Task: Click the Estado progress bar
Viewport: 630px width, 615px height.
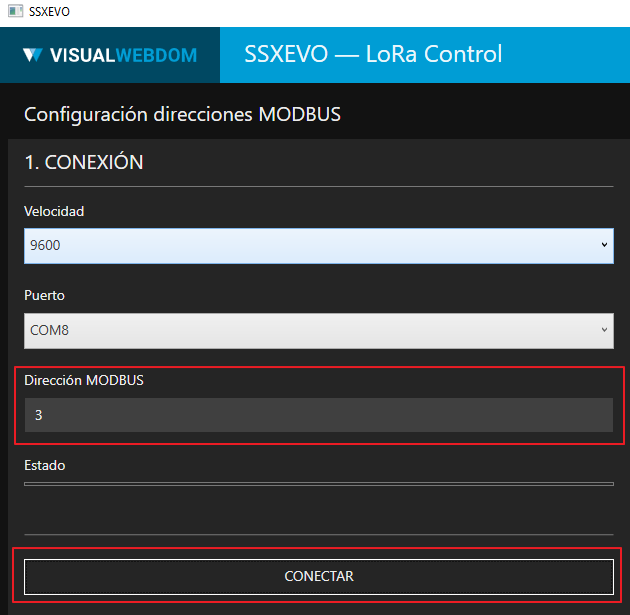Action: pos(319,484)
